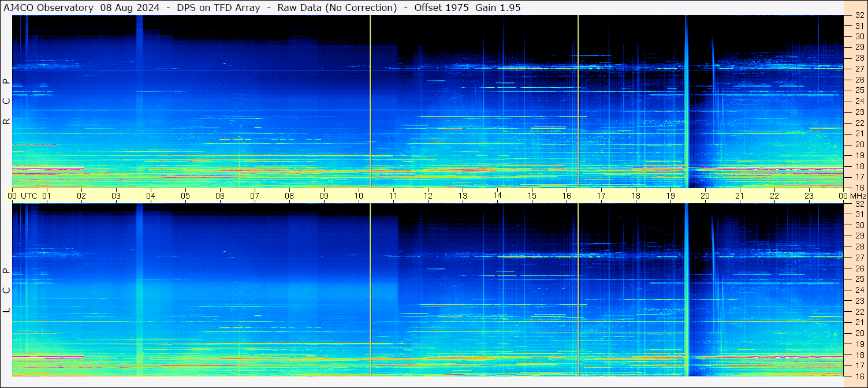
Task: Click the 16 MHz label on RCP frequency scale
Action: click(859, 187)
